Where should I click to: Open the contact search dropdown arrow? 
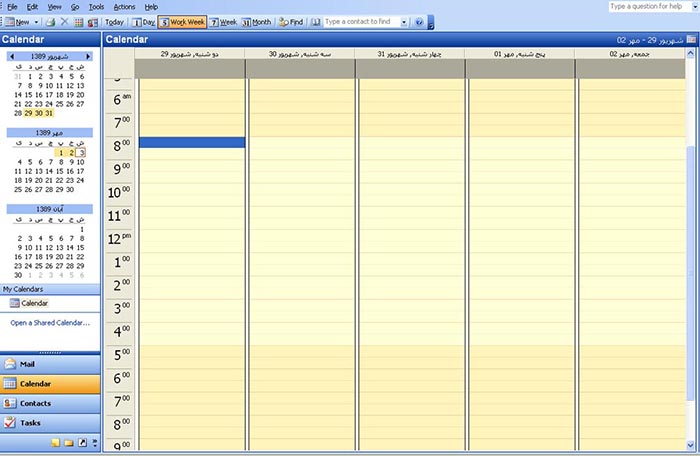(x=404, y=21)
